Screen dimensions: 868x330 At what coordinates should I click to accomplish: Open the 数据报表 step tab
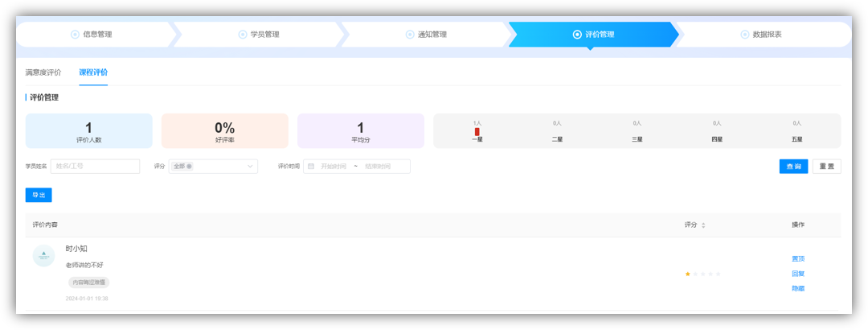click(764, 35)
